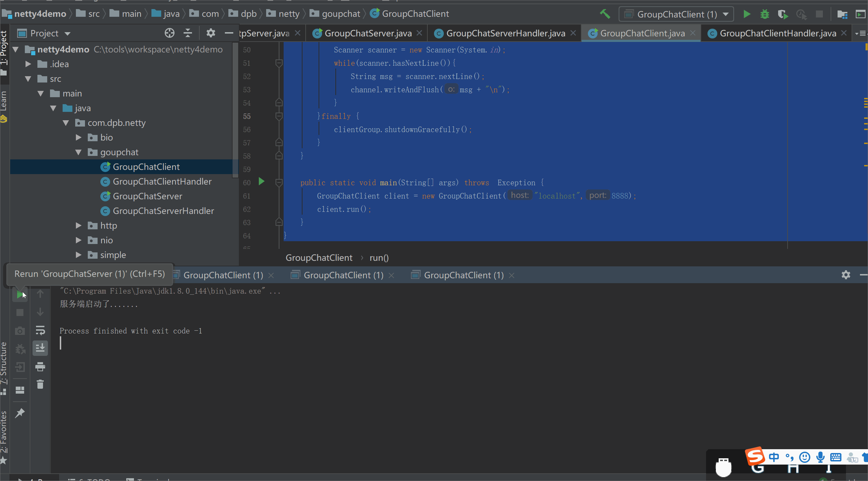Toggle scroll-to-end in the console toolbar
The height and width of the screenshot is (481, 868).
tap(40, 348)
